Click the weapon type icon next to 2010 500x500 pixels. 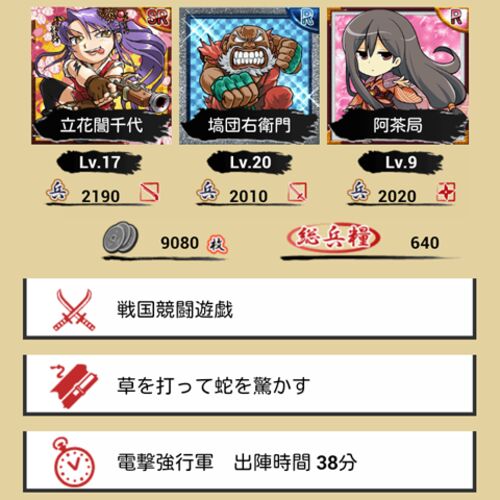pyautogui.click(x=297, y=192)
